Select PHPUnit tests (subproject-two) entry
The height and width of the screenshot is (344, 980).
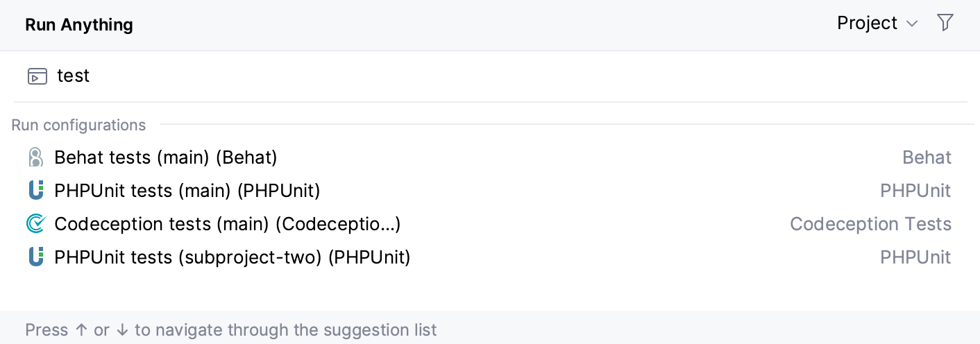click(x=233, y=257)
